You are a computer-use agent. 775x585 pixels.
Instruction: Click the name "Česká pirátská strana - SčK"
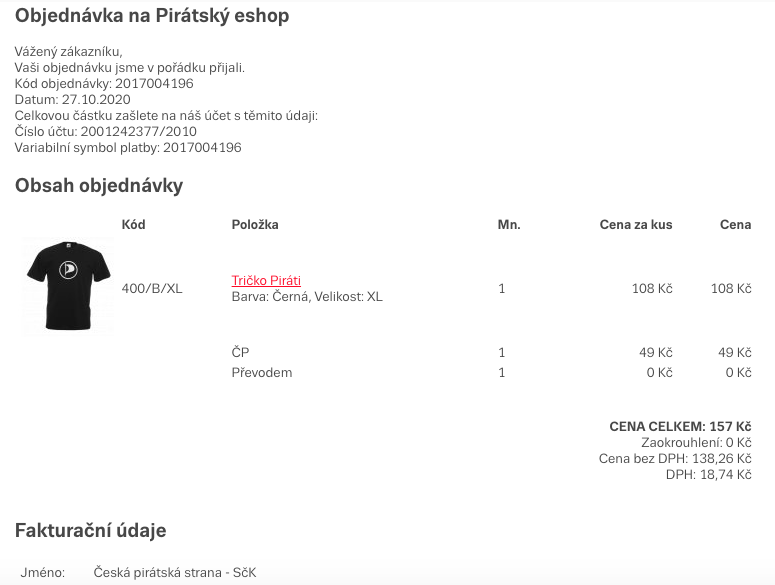pyautogui.click(x=175, y=573)
